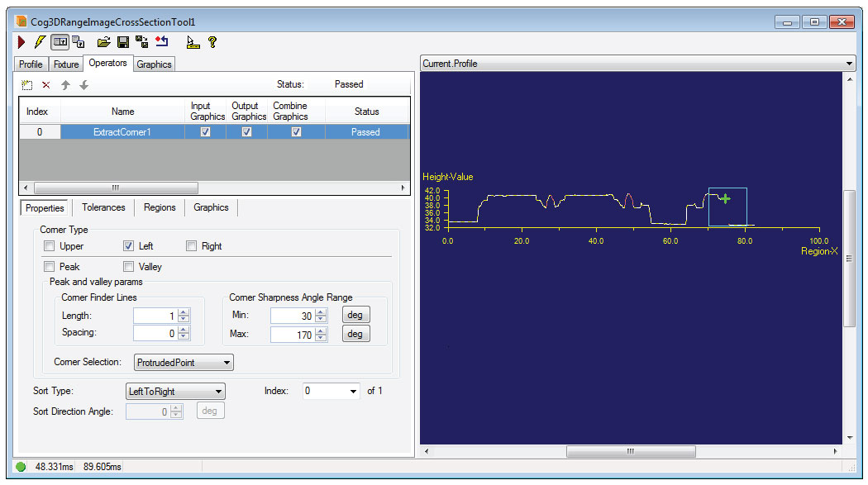The width and height of the screenshot is (868, 485).
Task: Add a new operator to the list
Action: coord(26,85)
